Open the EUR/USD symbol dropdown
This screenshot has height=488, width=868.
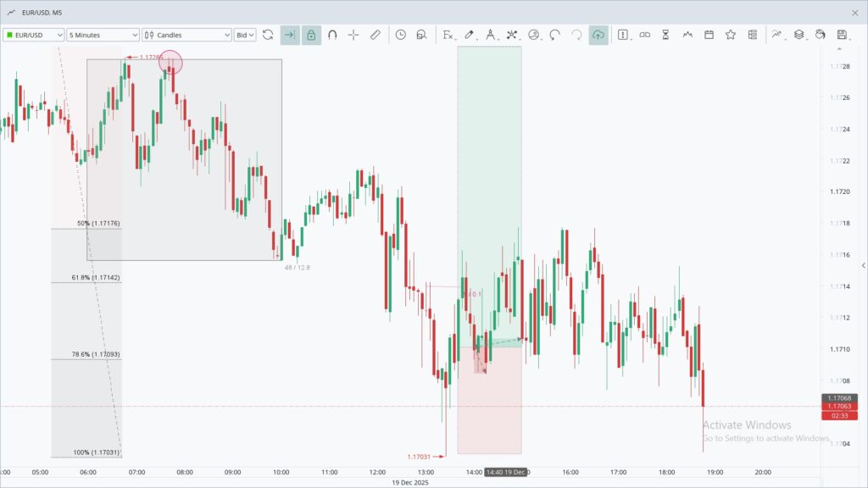pyautogui.click(x=34, y=35)
